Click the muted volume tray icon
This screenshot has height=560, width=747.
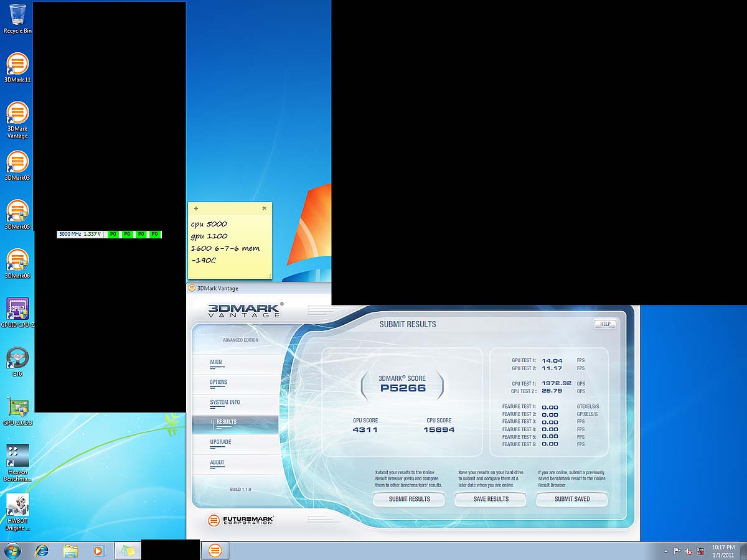(x=688, y=551)
